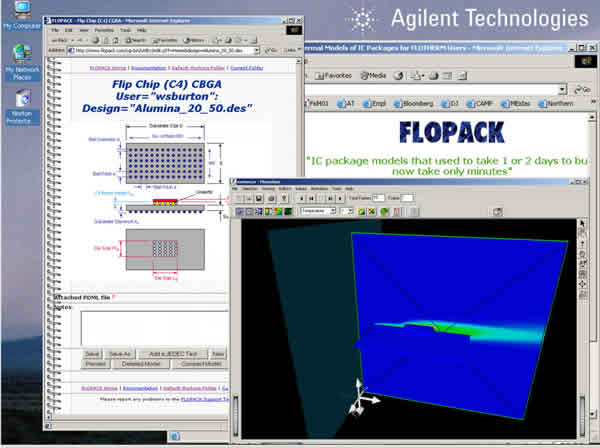This screenshot has width=600, height=448.
Task: Open the Bloomberg link bar shortcut
Action: tap(413, 104)
